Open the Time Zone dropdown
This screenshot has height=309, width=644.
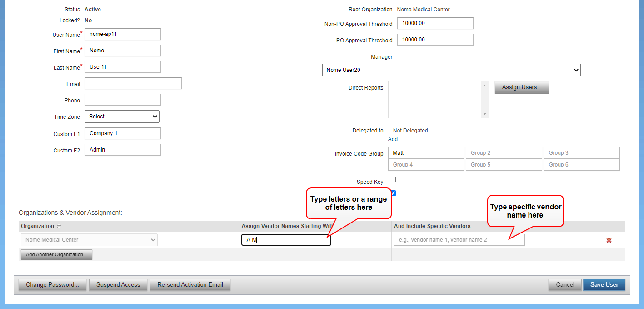pyautogui.click(x=122, y=117)
